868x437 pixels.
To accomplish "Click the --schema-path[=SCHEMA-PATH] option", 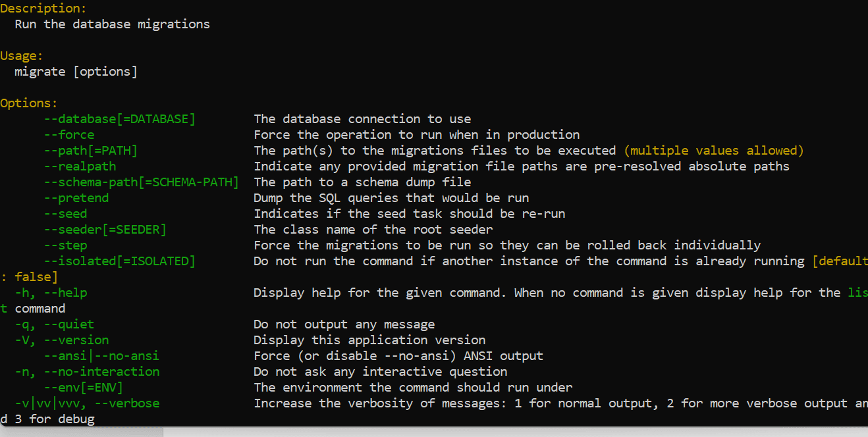I will (x=142, y=182).
